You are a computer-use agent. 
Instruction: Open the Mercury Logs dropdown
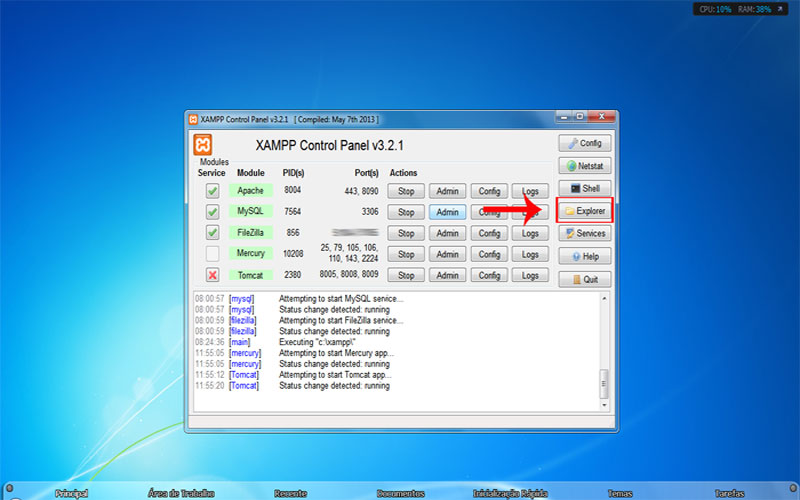coord(530,254)
